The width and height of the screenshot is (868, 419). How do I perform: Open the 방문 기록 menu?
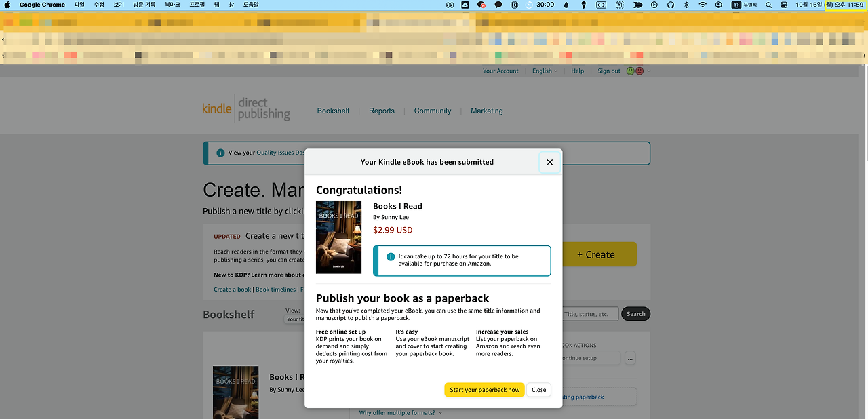coord(144,5)
